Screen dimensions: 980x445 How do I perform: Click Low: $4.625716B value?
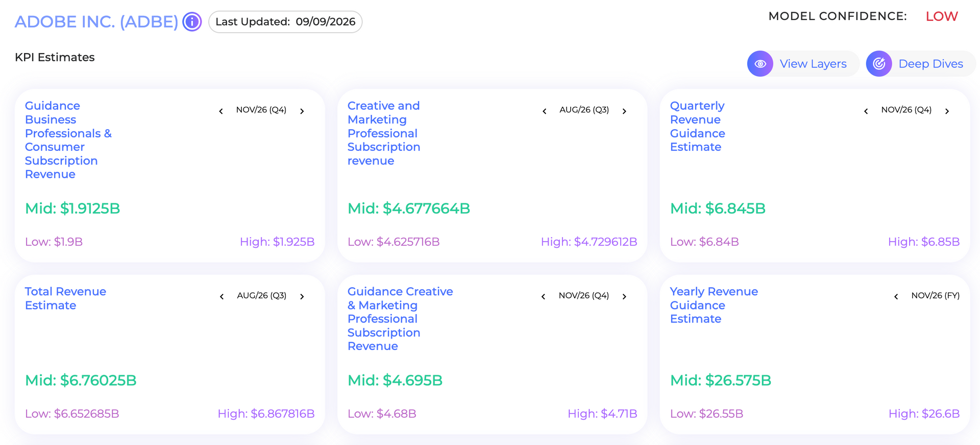(x=394, y=242)
